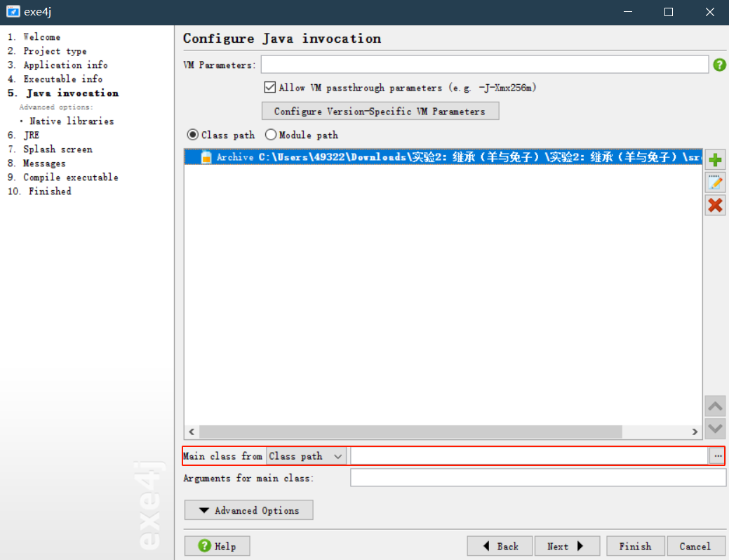Move the entry up with the up arrow
The width and height of the screenshot is (729, 560).
click(x=715, y=406)
